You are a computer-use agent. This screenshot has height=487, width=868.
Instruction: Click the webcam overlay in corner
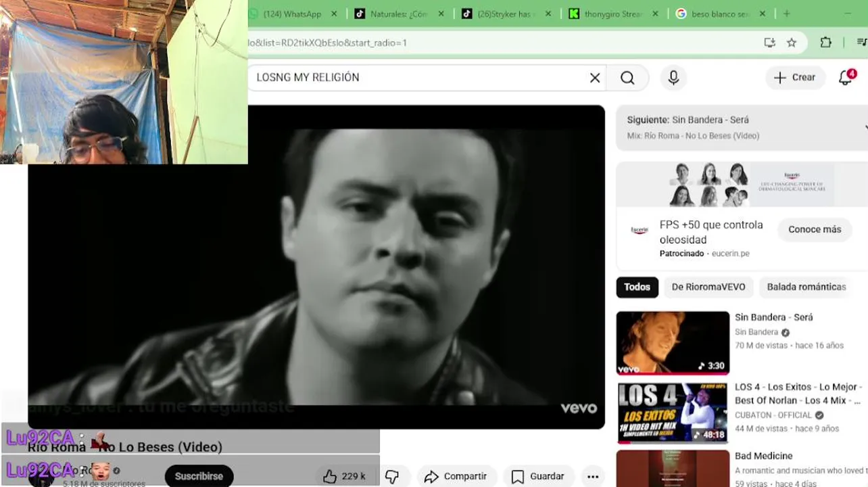[x=124, y=82]
